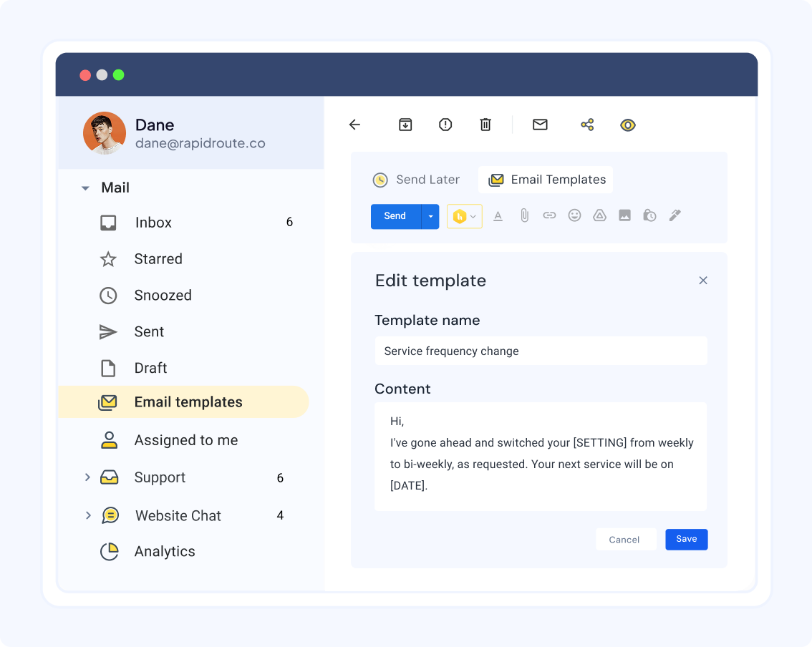Viewport: 812px width, 647px height.
Task: Expand the Support section
Action: click(x=87, y=477)
